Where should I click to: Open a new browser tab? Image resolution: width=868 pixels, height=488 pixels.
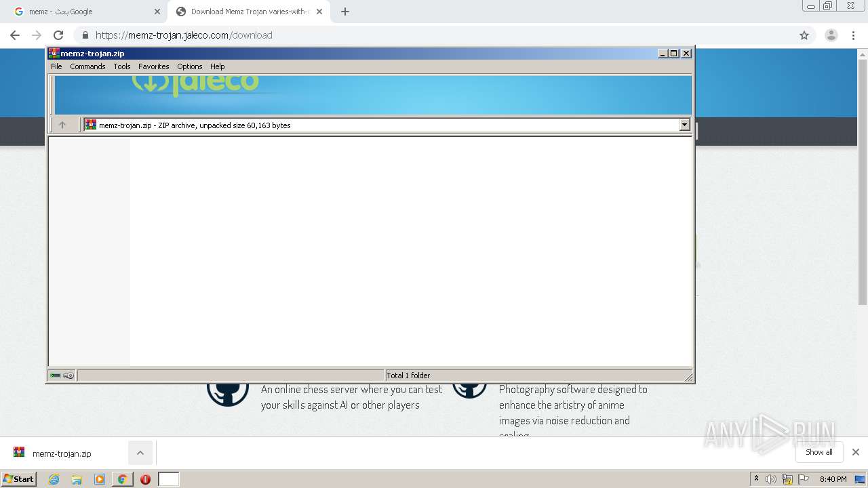point(345,12)
